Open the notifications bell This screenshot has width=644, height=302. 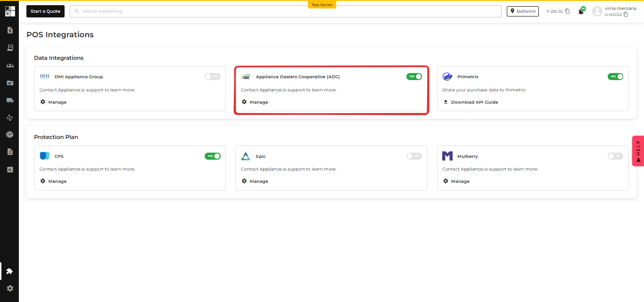tap(581, 11)
